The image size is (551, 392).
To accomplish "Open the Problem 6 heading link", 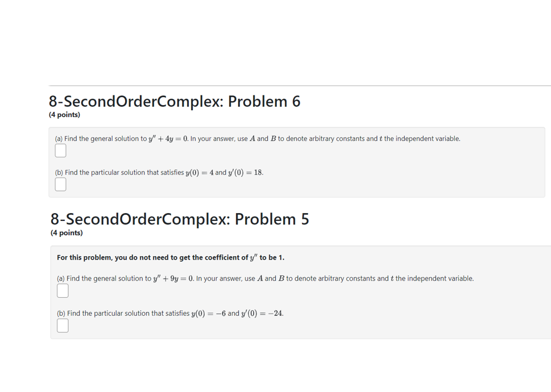I will 175,101.
